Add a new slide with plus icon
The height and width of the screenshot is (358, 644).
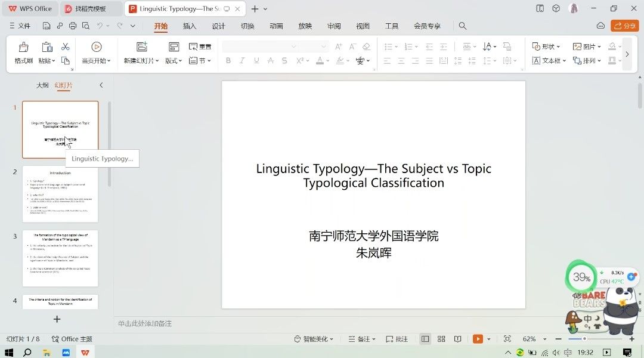[57, 319]
